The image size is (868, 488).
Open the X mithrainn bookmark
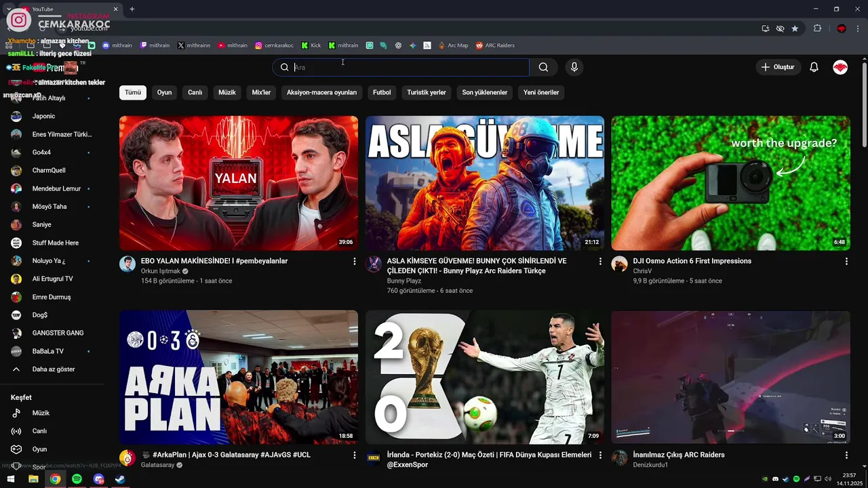194,45
